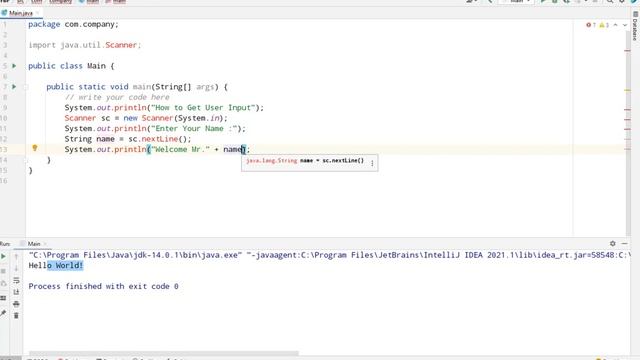Click the "Enter Your Name :" string
Screen dimensions: 640x360
[194, 129]
